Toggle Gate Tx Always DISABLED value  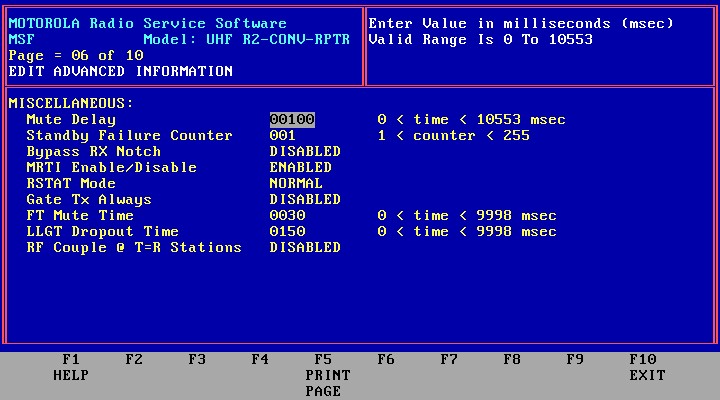pyautogui.click(x=305, y=200)
